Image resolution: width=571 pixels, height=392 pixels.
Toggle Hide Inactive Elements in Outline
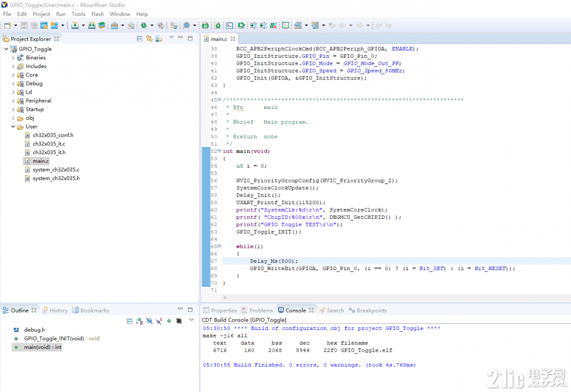click(179, 321)
